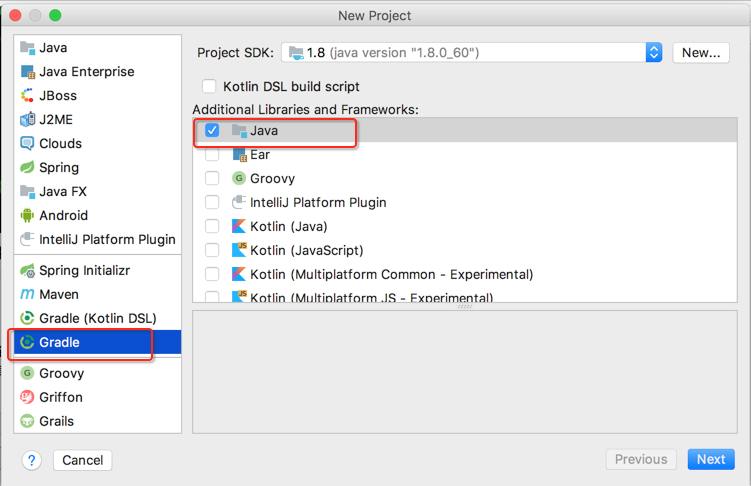The width and height of the screenshot is (751, 486).
Task: Click the Spring leaf icon
Action: coord(27,168)
